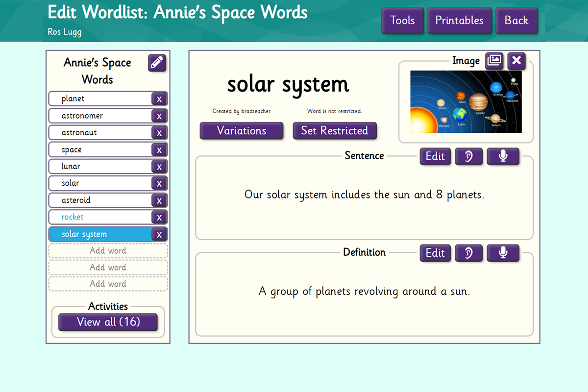This screenshot has height=392, width=588.
Task: Remove astronaut using its x button
Action: 159,133
